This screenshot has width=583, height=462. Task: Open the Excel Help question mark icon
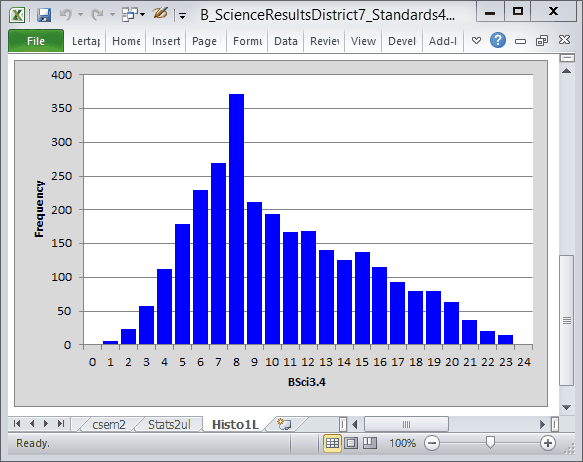point(497,40)
